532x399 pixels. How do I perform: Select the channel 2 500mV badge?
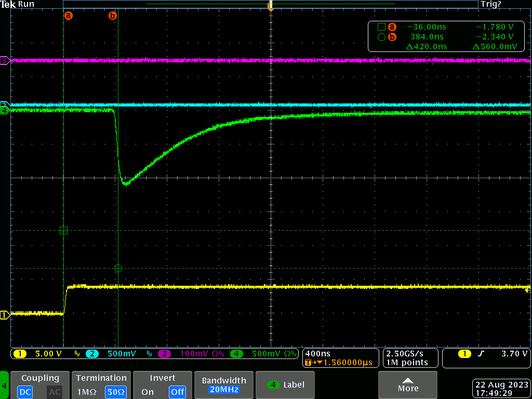click(115, 354)
